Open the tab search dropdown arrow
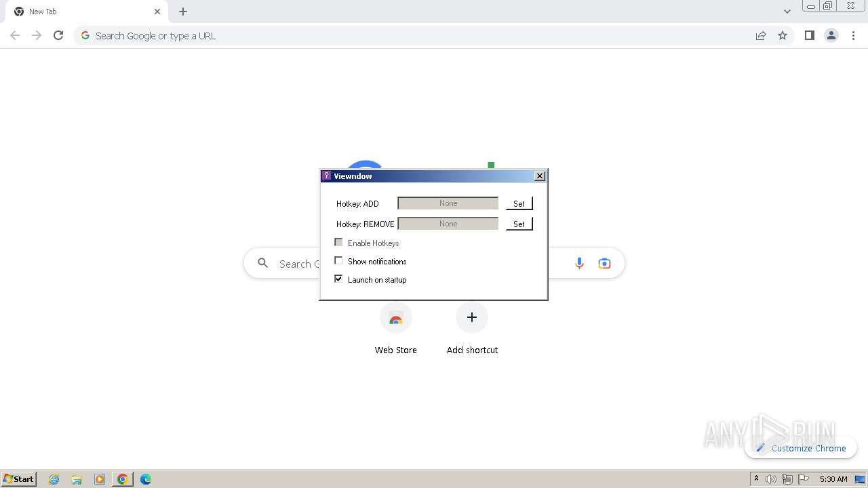 [x=787, y=12]
